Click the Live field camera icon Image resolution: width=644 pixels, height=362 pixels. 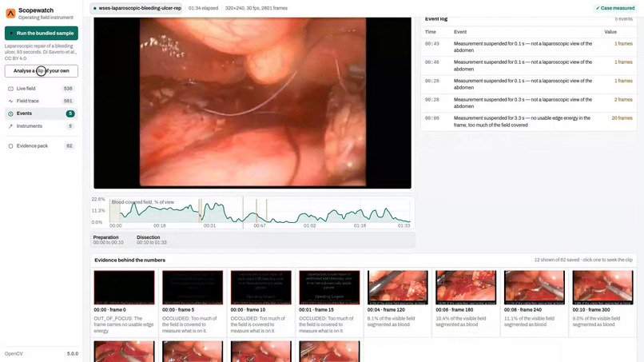(10, 89)
